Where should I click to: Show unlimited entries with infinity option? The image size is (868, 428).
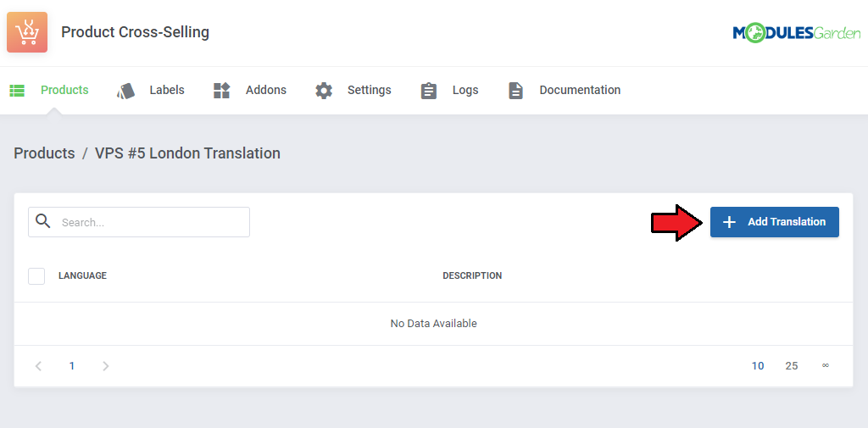[826, 365]
